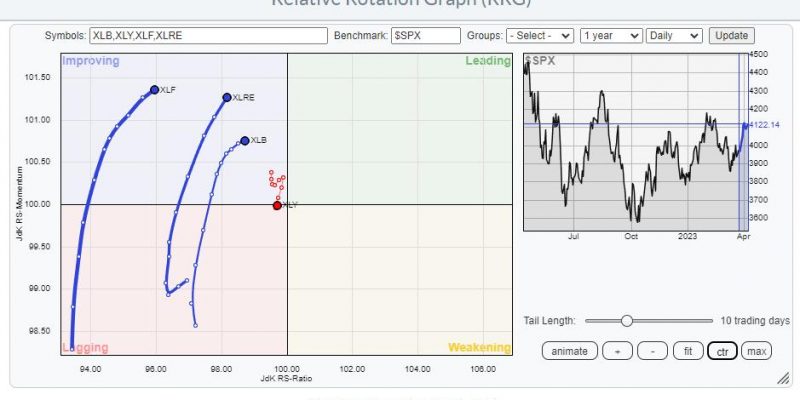Click the Lagging quadrant label
Screen dimensions: 800x400
point(85,348)
